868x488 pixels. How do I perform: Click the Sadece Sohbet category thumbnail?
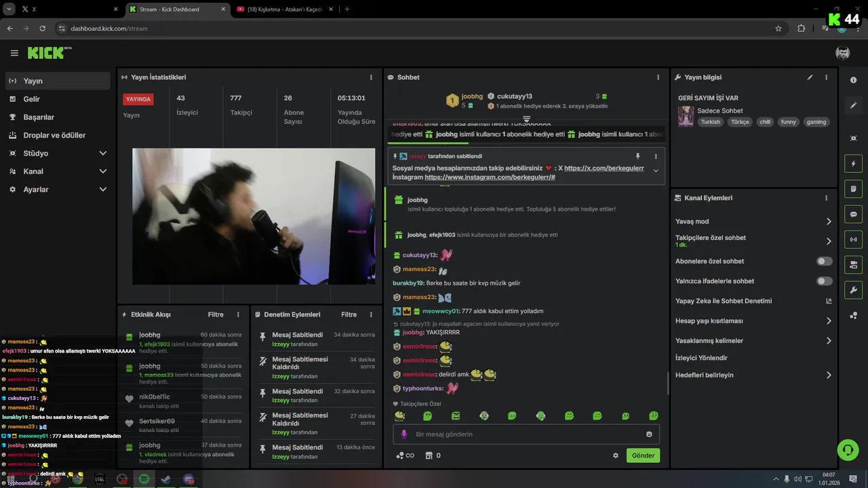[686, 116]
